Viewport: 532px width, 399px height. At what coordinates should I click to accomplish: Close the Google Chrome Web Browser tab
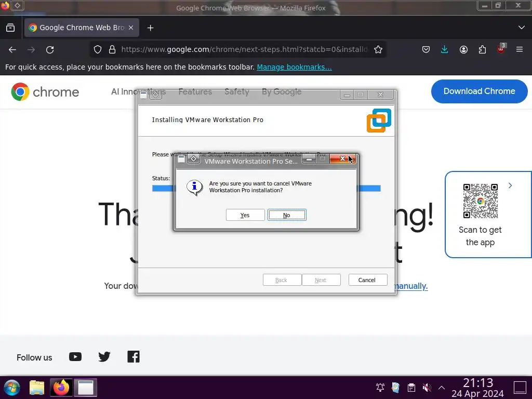coord(131,28)
